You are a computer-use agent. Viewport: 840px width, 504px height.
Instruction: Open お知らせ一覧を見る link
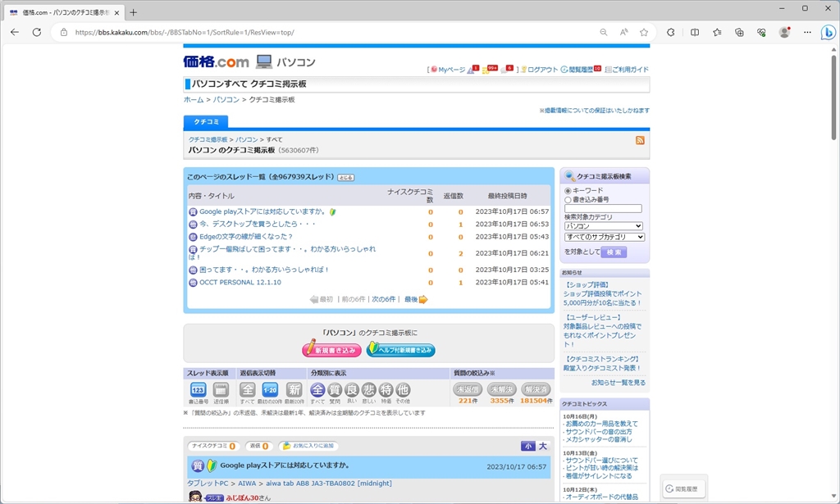click(619, 383)
